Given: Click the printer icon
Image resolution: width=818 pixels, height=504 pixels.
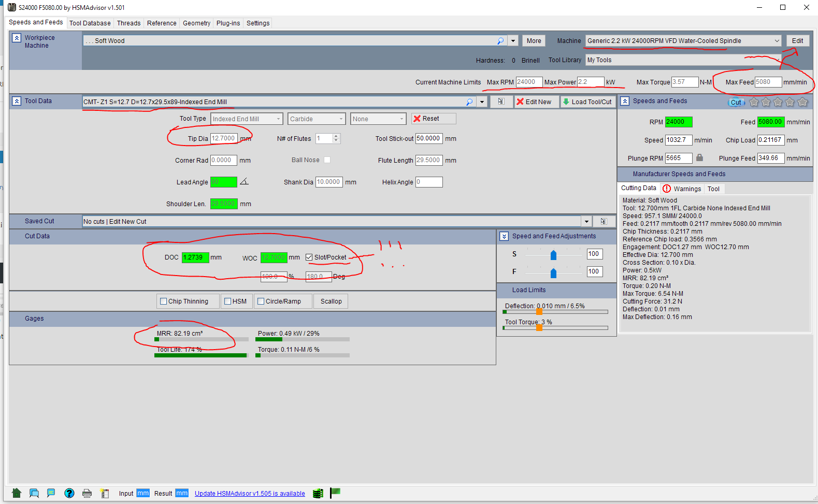Looking at the screenshot, I should click(87, 493).
